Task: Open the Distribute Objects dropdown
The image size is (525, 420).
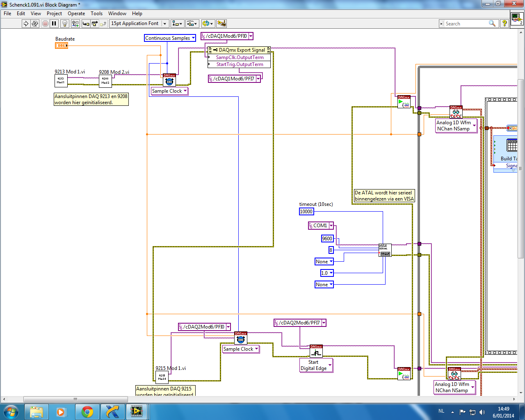Action: [x=192, y=24]
